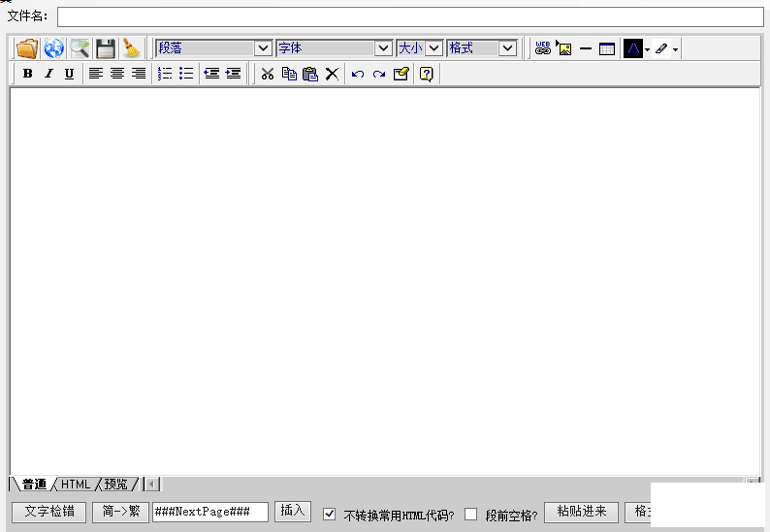Redo last action
The height and width of the screenshot is (532, 770).
(x=379, y=74)
